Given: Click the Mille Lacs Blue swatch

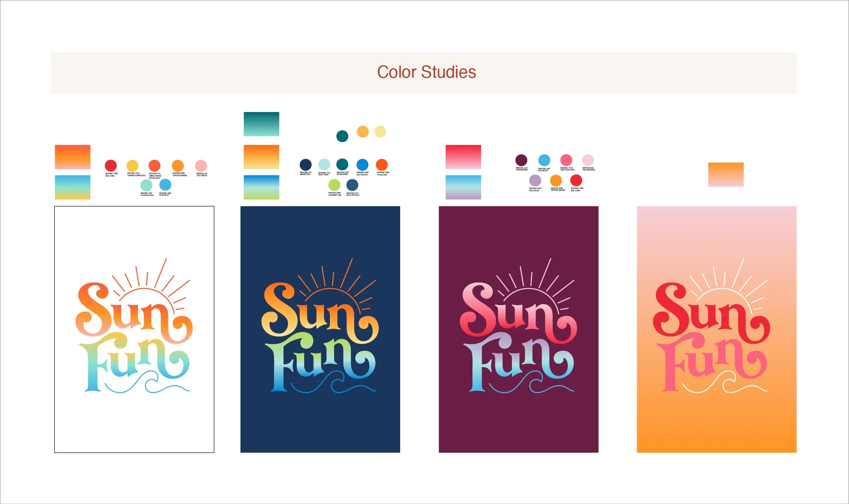Looking at the screenshot, I should (x=352, y=185).
